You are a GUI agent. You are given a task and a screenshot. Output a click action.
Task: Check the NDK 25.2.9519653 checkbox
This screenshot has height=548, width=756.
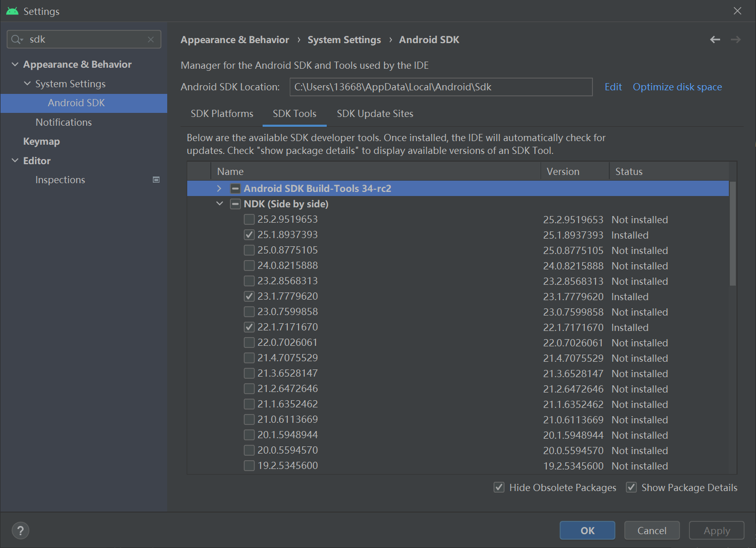(x=249, y=219)
